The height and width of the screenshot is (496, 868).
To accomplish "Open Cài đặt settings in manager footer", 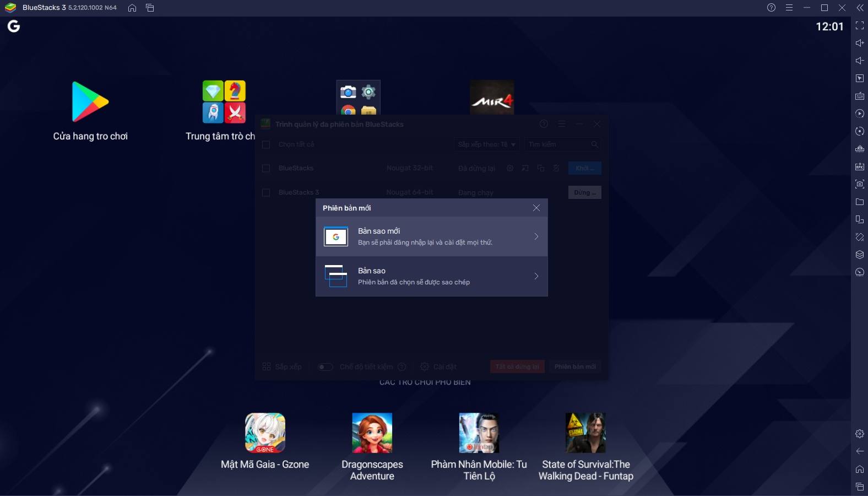I will (438, 366).
